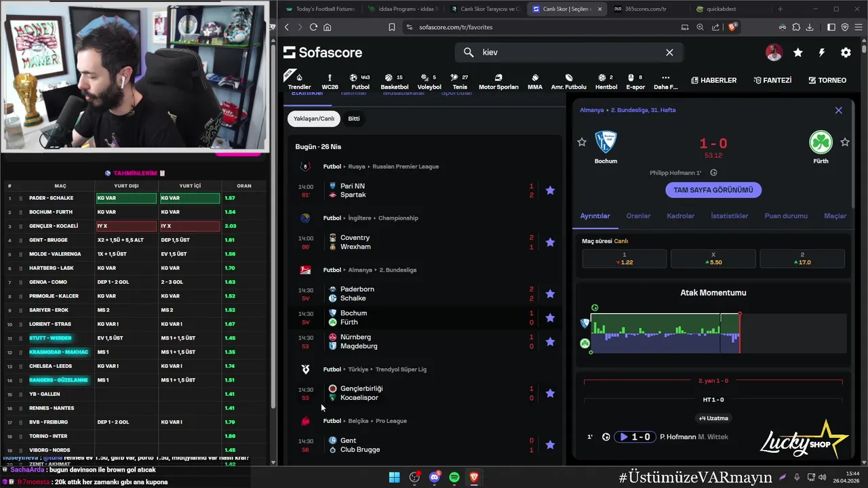Select the Yaklaşan/Canlı filter chip
Viewport: 868px width, 488px height.
click(x=314, y=119)
